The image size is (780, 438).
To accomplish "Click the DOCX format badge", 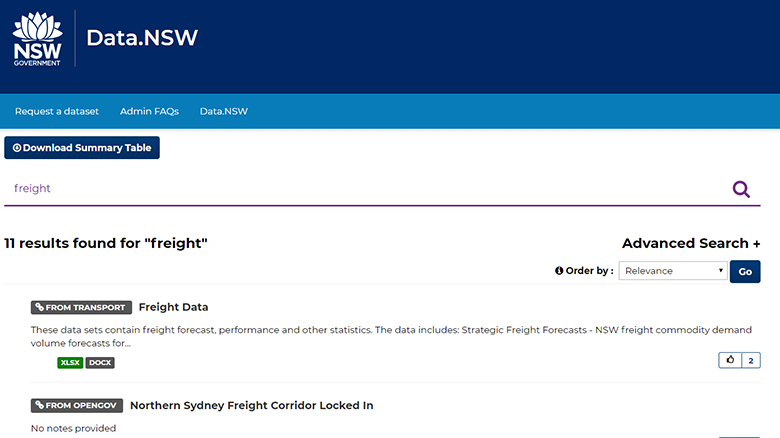I will point(100,362).
